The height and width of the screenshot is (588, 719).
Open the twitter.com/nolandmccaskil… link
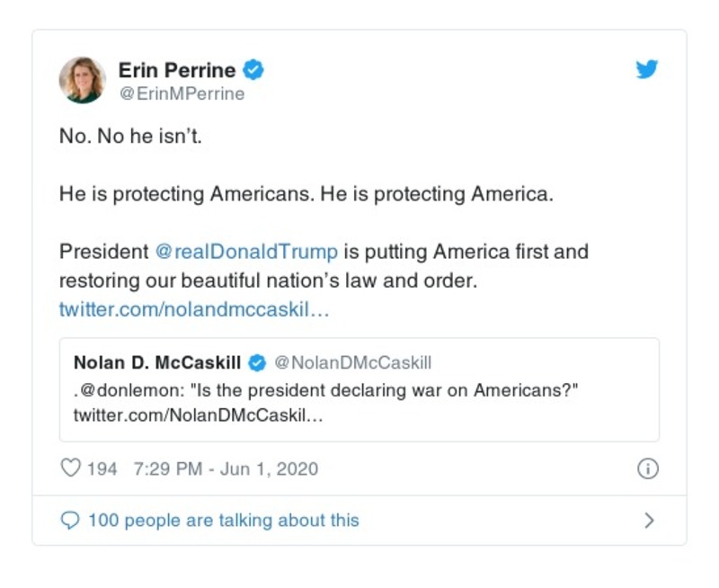pos(194,308)
